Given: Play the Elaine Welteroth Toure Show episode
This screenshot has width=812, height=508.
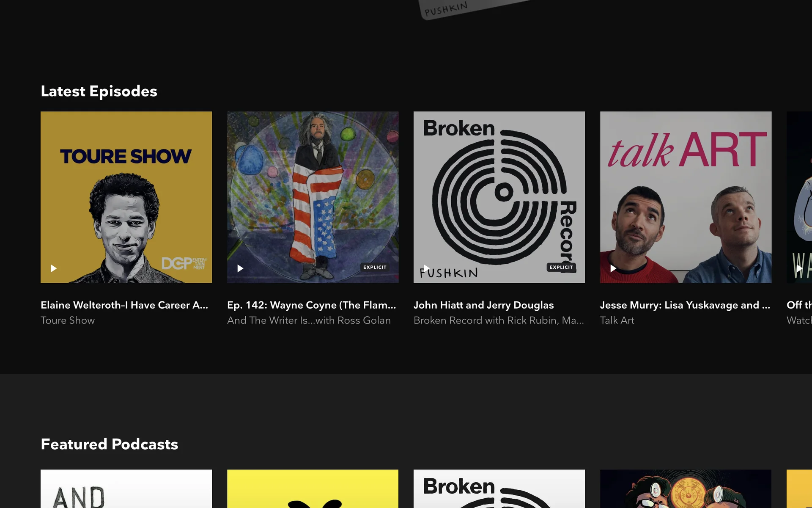Looking at the screenshot, I should coord(54,268).
